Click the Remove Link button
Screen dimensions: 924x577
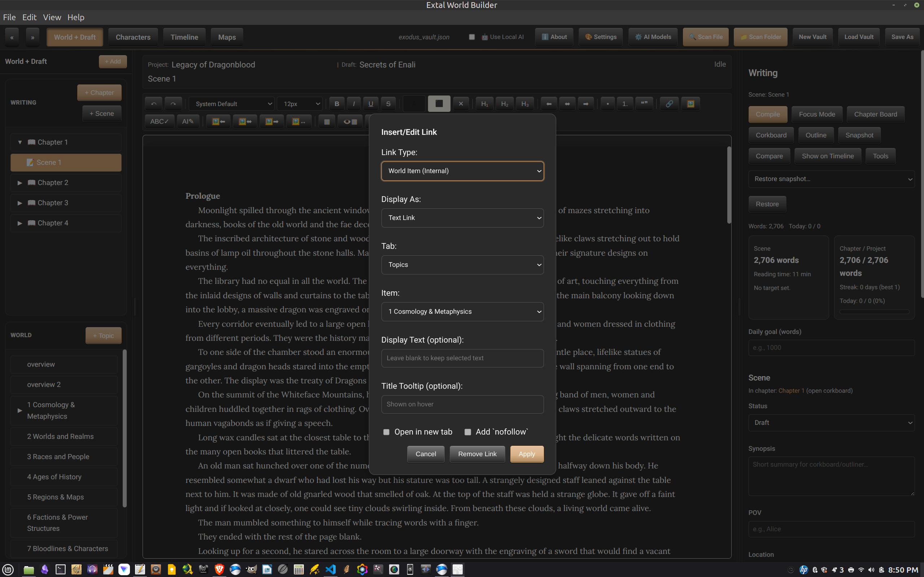[477, 454]
